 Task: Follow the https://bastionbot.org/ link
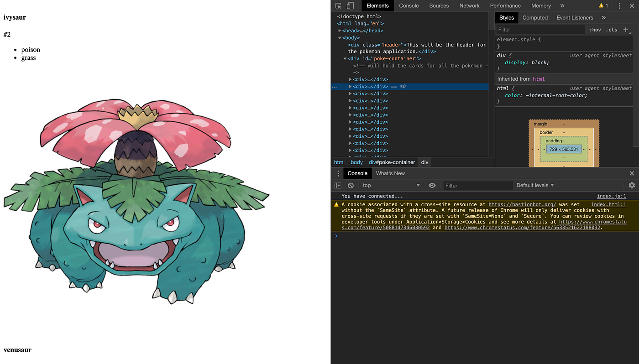(x=522, y=205)
